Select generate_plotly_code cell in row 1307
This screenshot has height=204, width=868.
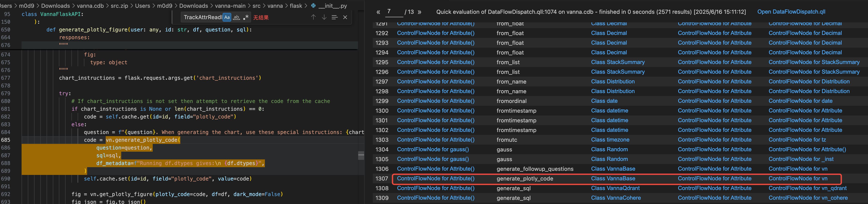point(525,179)
